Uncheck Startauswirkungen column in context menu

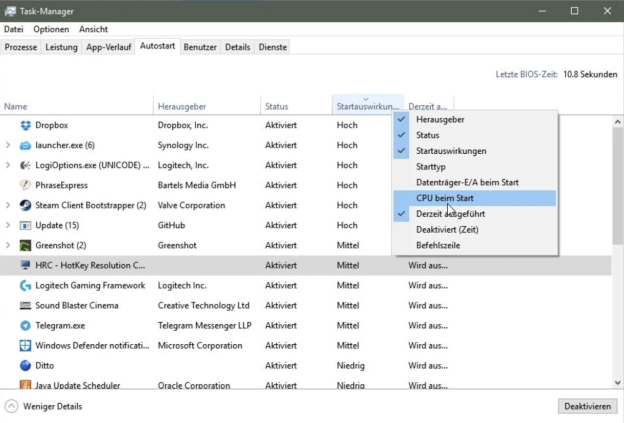(476, 151)
